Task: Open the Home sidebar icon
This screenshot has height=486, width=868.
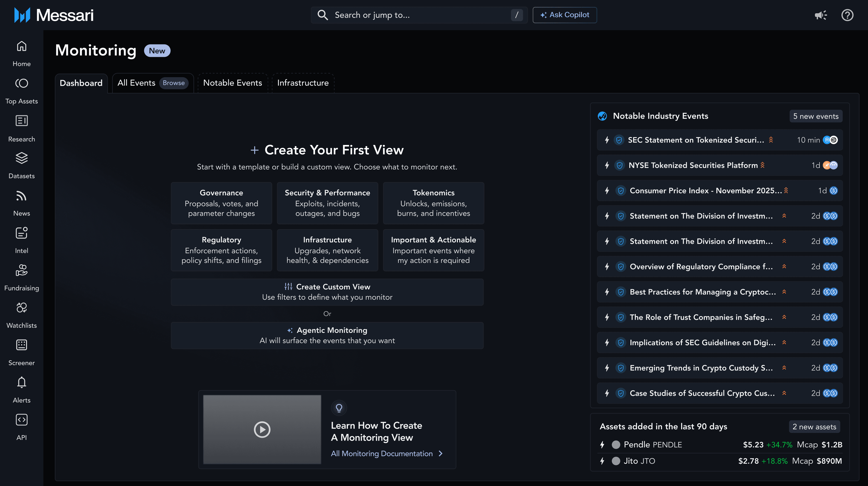Action: tap(21, 47)
